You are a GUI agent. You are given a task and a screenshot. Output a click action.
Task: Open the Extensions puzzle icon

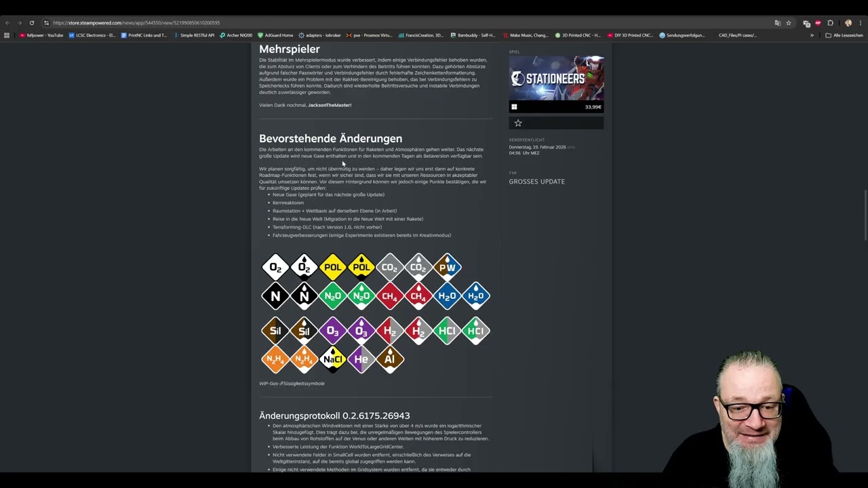point(830,23)
